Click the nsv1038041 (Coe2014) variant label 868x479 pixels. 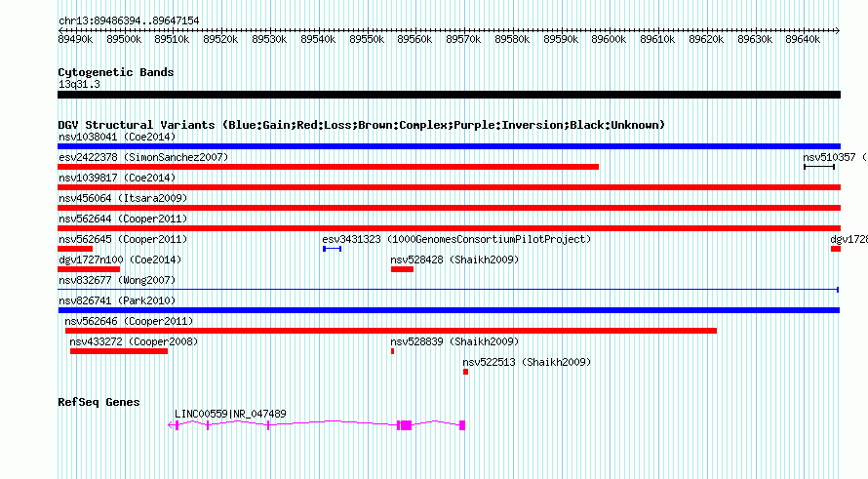117,137
